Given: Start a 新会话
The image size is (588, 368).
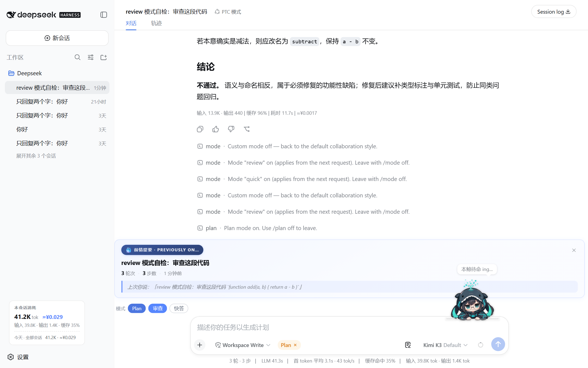Looking at the screenshot, I should pos(57,38).
